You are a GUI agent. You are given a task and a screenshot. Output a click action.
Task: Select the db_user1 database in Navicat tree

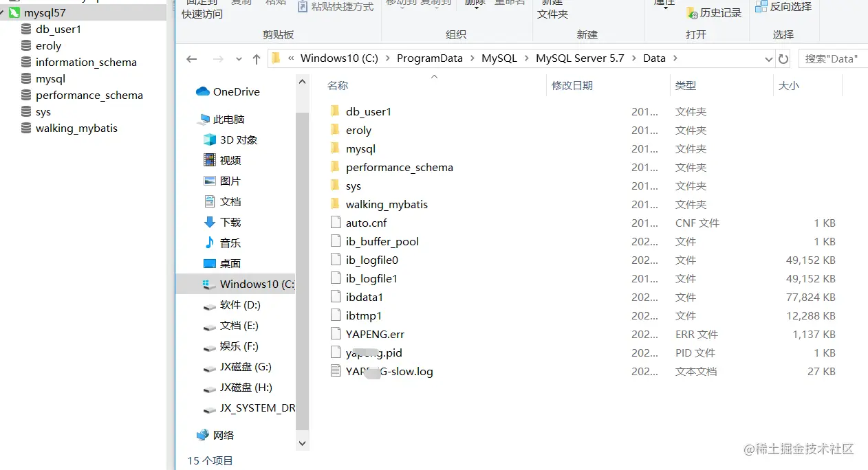click(58, 30)
